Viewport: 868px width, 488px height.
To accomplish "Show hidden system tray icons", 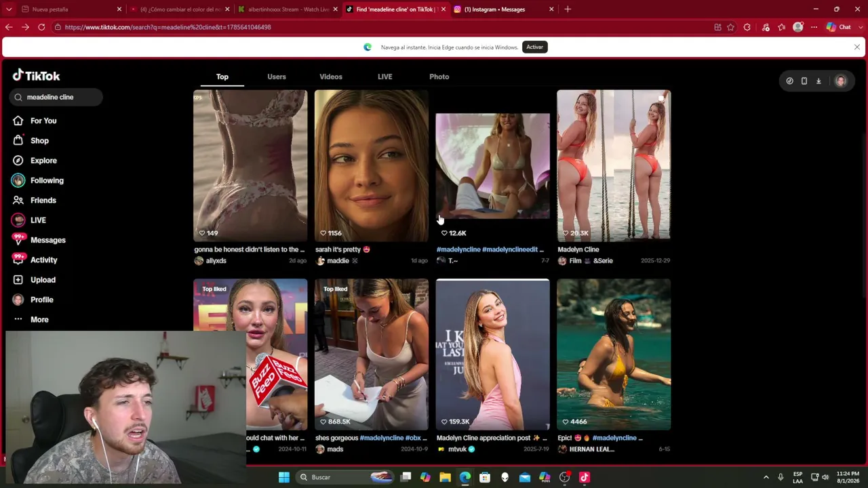I will (x=766, y=477).
